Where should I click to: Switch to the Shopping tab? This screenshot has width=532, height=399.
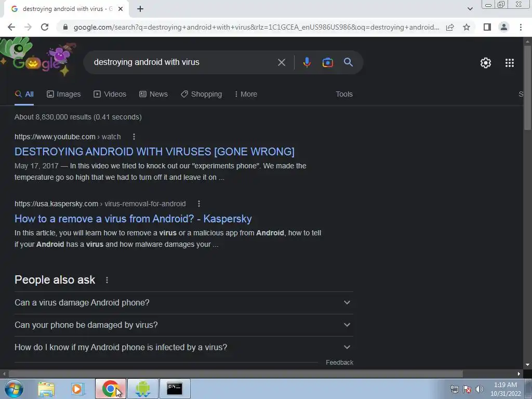(x=202, y=95)
